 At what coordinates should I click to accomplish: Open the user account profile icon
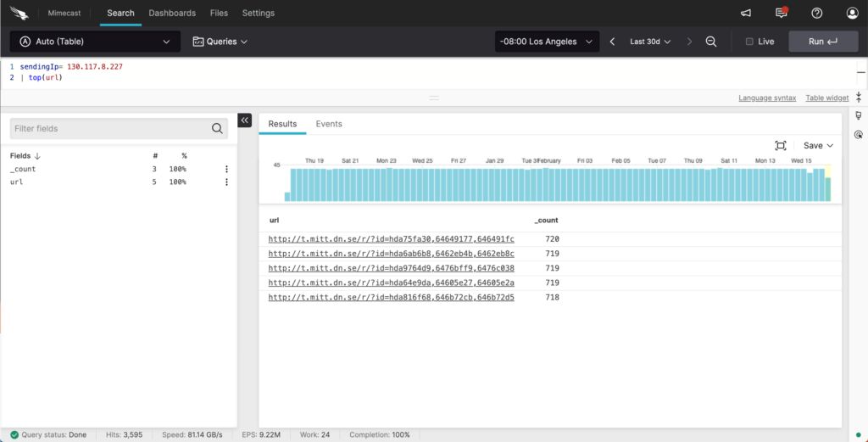(852, 13)
